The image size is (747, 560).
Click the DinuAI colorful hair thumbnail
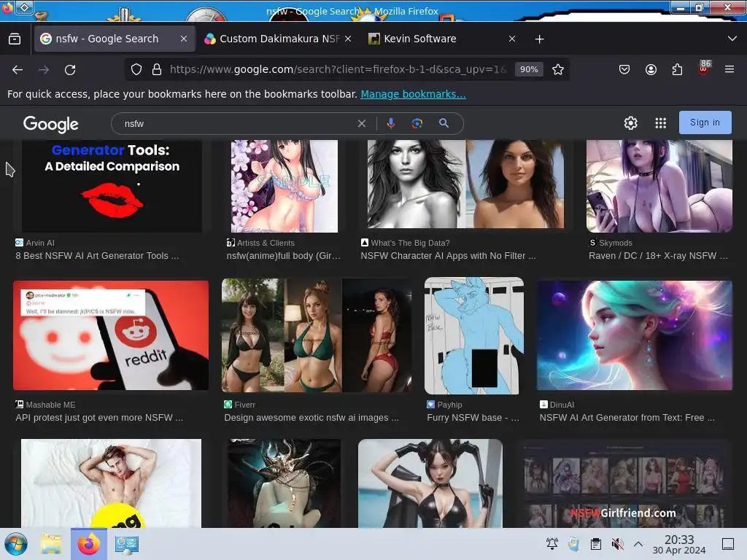[x=635, y=335]
